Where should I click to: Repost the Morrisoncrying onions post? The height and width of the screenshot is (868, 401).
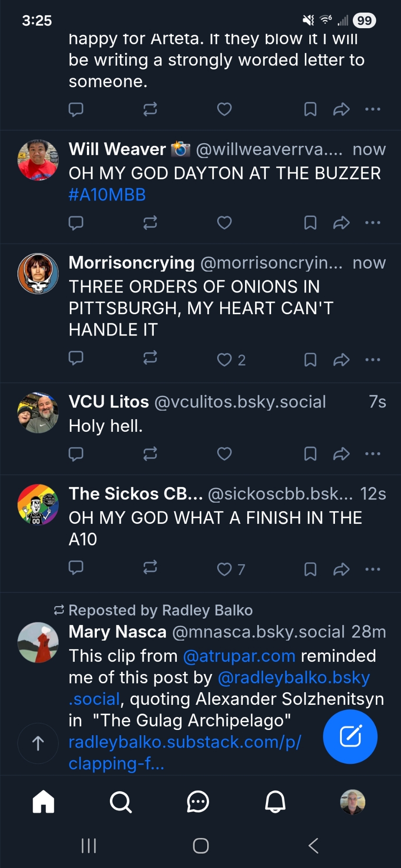[150, 358]
